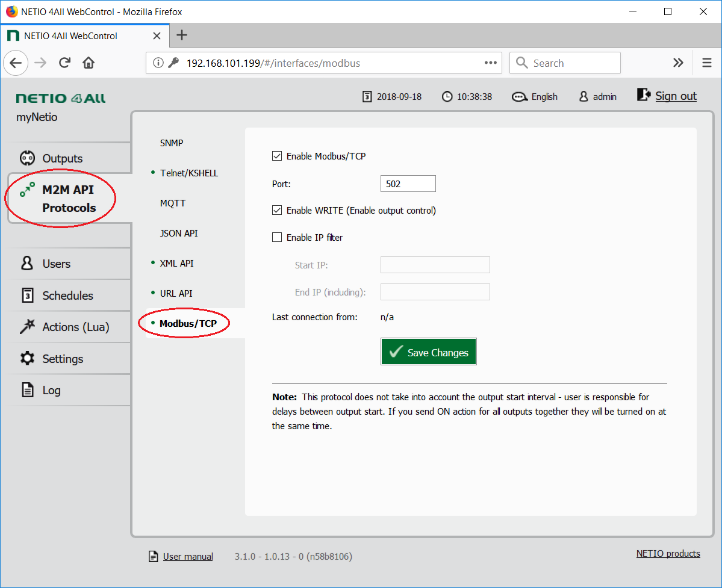Click the Sign out door icon
Image resolution: width=722 pixels, height=588 pixels.
(643, 94)
